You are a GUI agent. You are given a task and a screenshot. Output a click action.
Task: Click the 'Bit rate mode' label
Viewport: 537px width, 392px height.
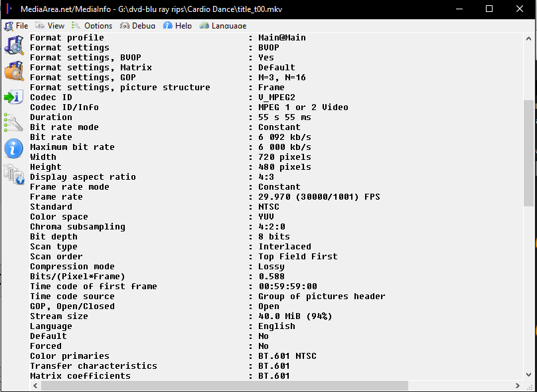[x=64, y=127]
